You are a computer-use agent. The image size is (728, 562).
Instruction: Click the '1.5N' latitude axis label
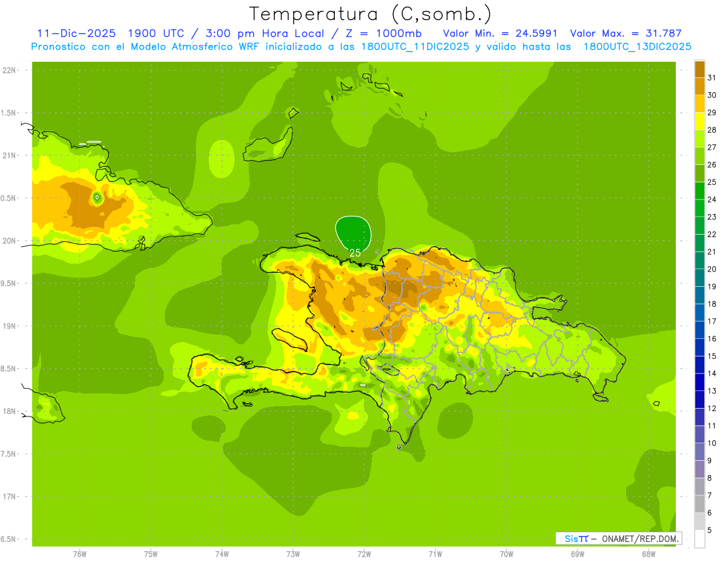tap(8, 113)
